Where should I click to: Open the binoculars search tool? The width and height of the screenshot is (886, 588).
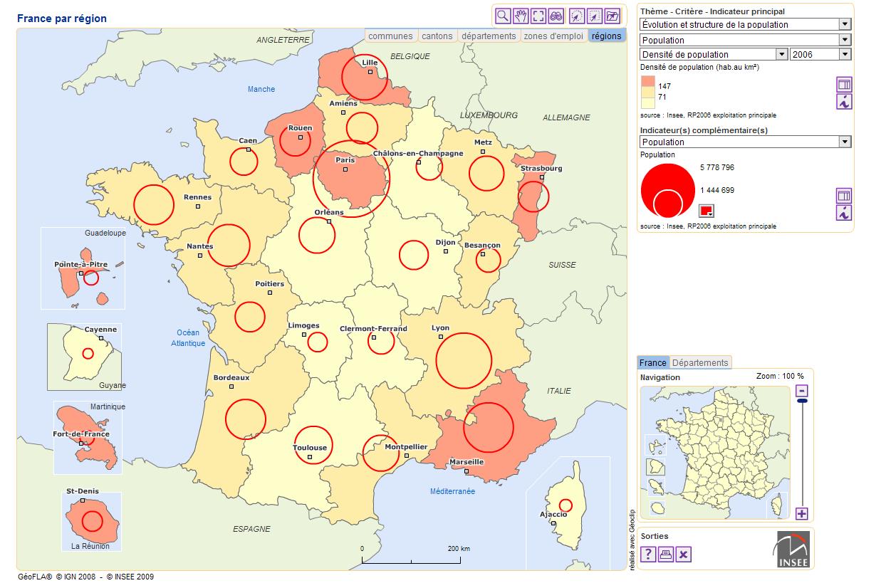(556, 16)
